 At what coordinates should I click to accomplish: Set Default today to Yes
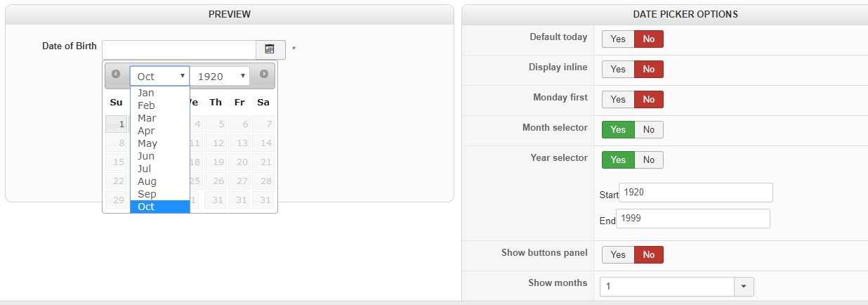[x=618, y=39]
